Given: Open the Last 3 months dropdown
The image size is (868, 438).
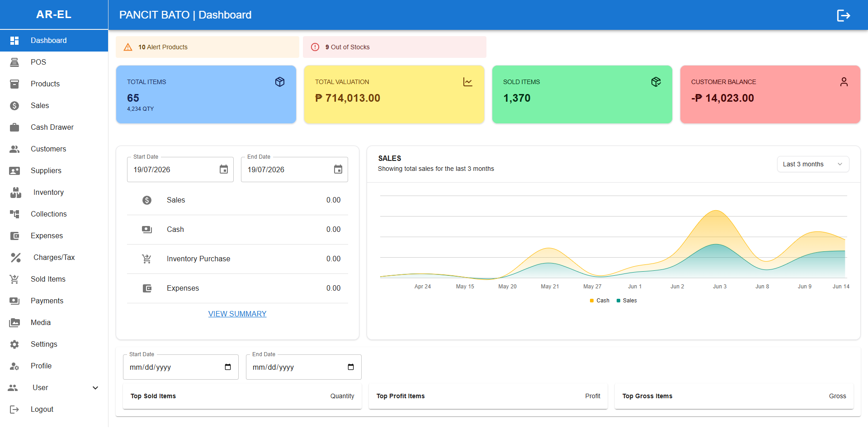Looking at the screenshot, I should pyautogui.click(x=813, y=164).
